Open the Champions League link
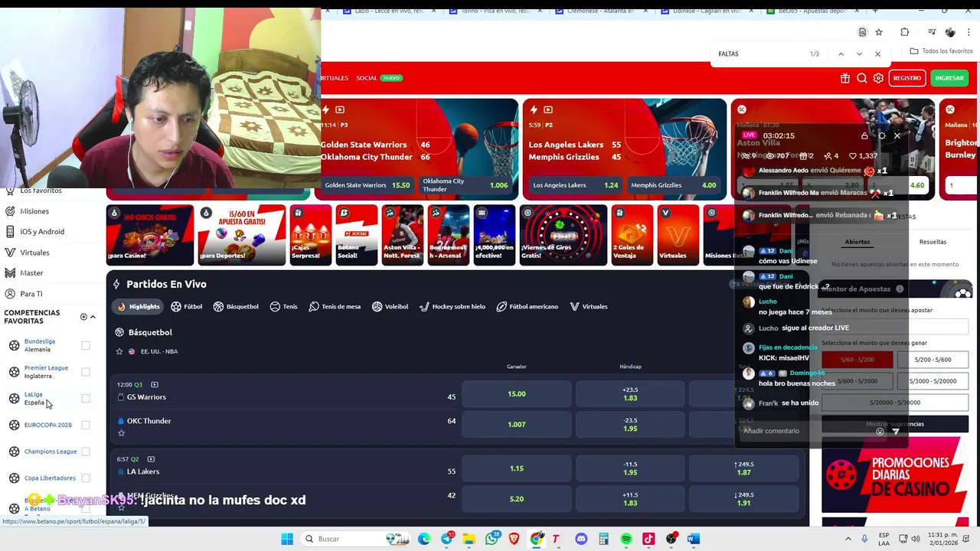Viewport: 980px width, 551px height. click(x=51, y=452)
